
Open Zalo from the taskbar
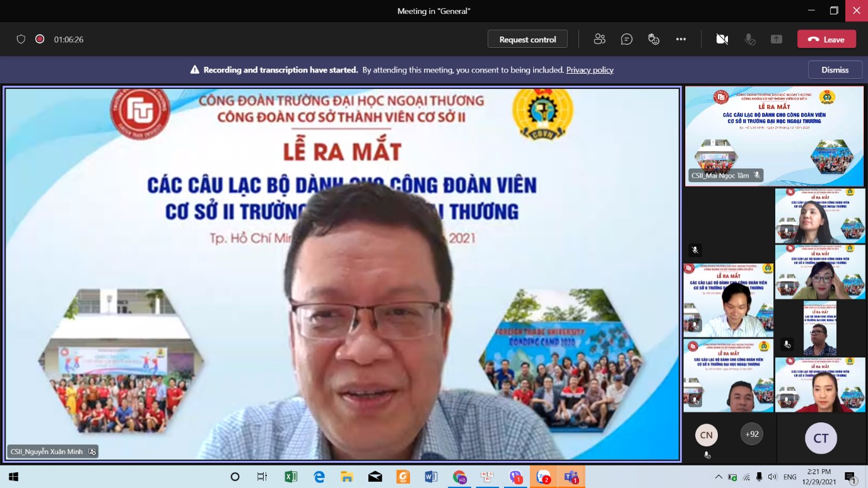coord(542,477)
